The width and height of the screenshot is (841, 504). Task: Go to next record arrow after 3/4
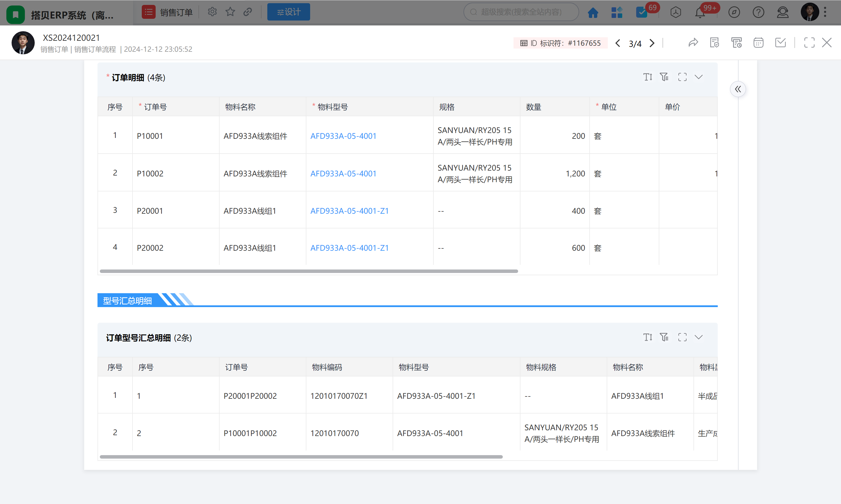point(652,43)
